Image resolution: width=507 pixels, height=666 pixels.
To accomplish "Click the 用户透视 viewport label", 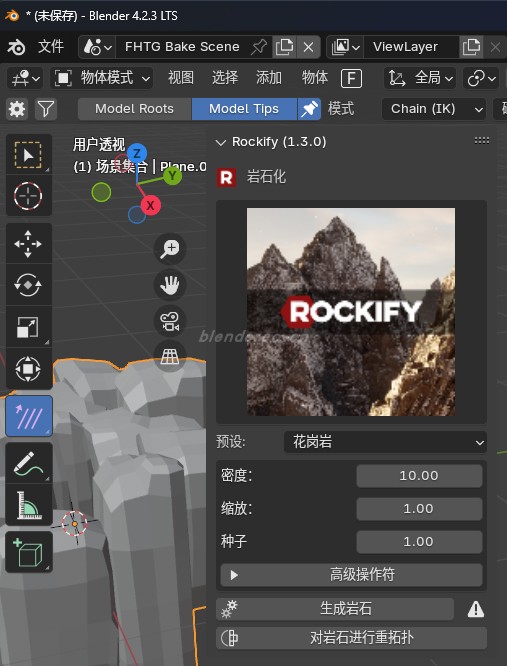I will pyautogui.click(x=99, y=145).
